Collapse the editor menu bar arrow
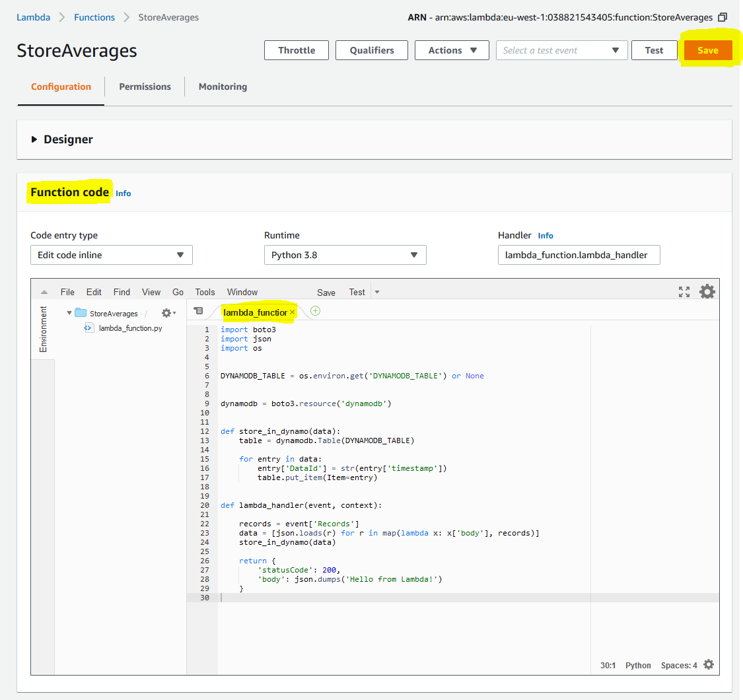 coord(44,292)
